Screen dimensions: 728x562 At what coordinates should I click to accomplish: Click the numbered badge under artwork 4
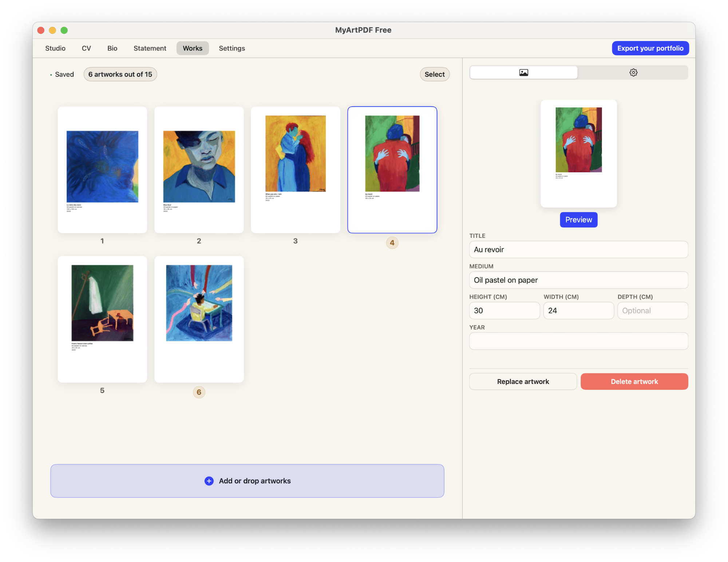pos(392,243)
